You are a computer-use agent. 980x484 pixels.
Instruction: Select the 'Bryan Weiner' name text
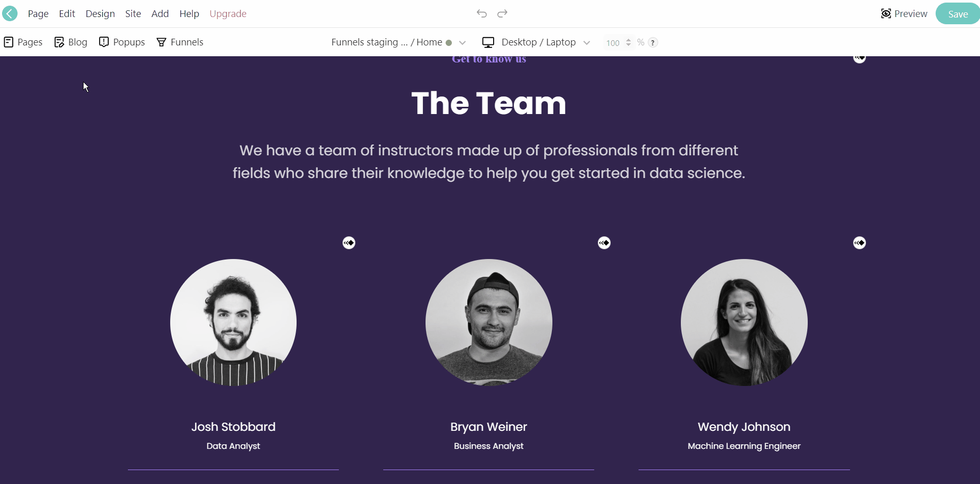pyautogui.click(x=489, y=427)
